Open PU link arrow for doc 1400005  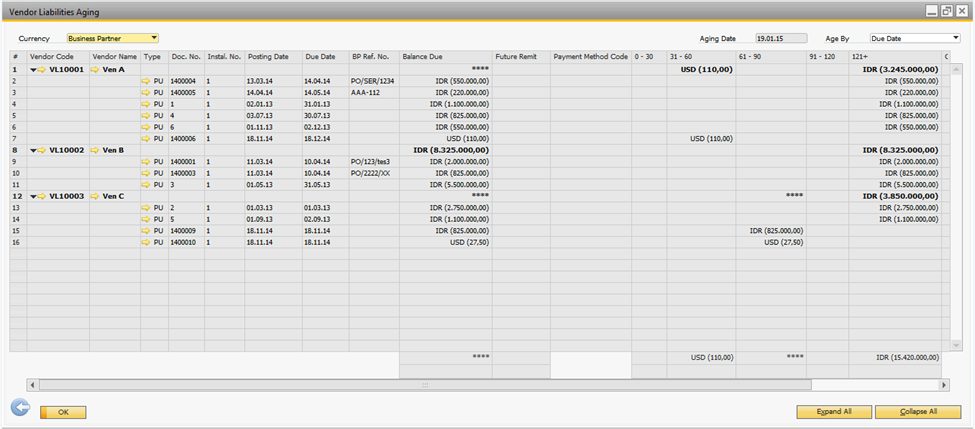coord(146,93)
